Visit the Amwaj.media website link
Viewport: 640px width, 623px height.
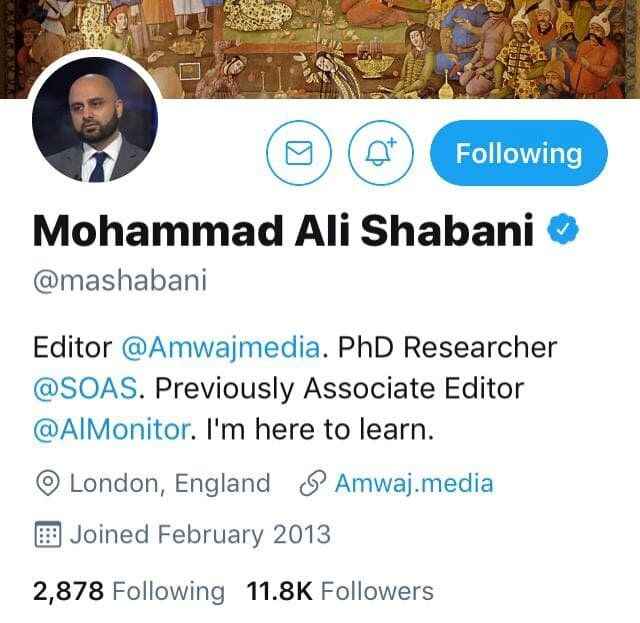(414, 483)
